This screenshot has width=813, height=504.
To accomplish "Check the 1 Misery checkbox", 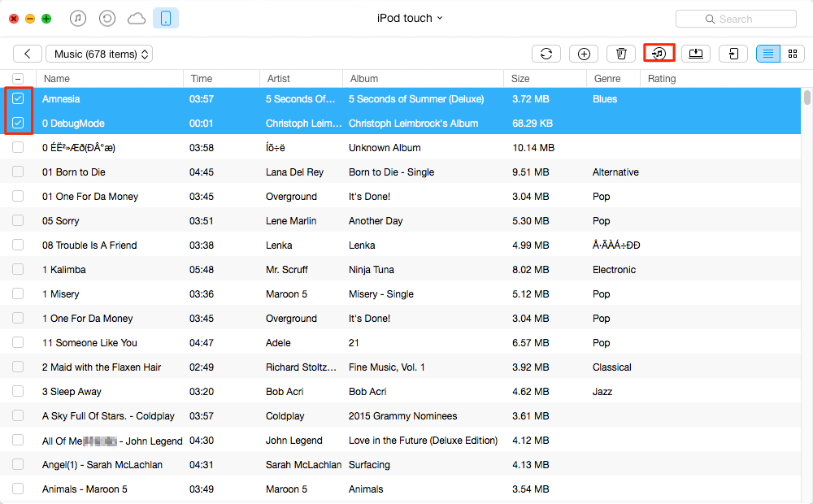I will (18, 293).
